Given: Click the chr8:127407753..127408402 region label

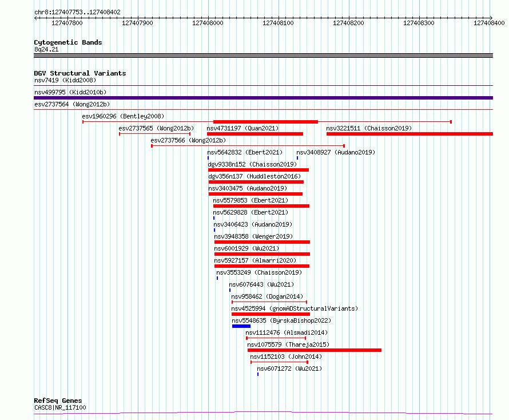Looking at the screenshot, I should click(77, 13).
